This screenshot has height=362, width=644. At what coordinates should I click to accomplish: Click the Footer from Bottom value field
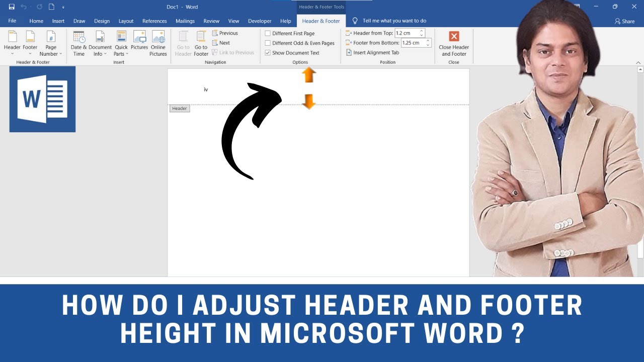(x=414, y=43)
